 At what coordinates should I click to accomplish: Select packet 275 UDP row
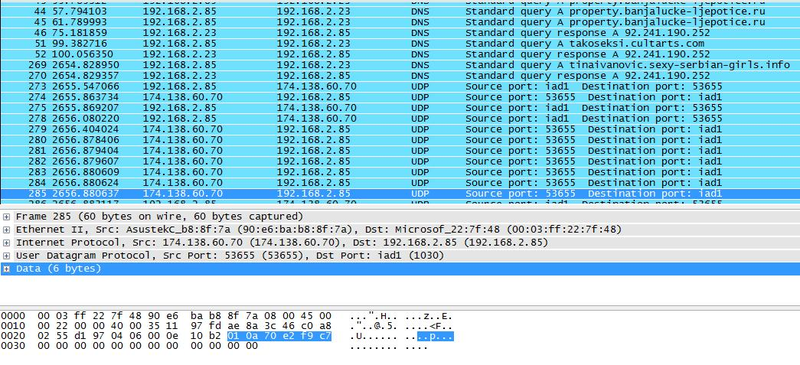[x=400, y=108]
